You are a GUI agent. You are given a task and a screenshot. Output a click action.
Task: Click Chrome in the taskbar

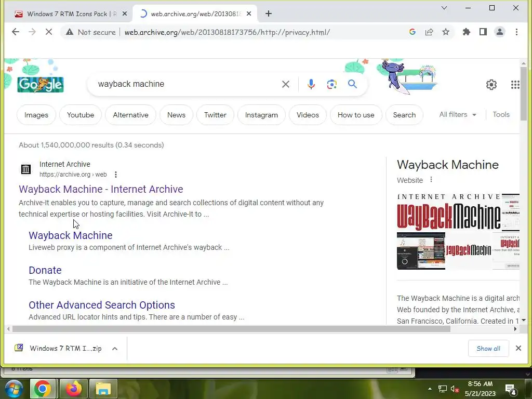42,389
